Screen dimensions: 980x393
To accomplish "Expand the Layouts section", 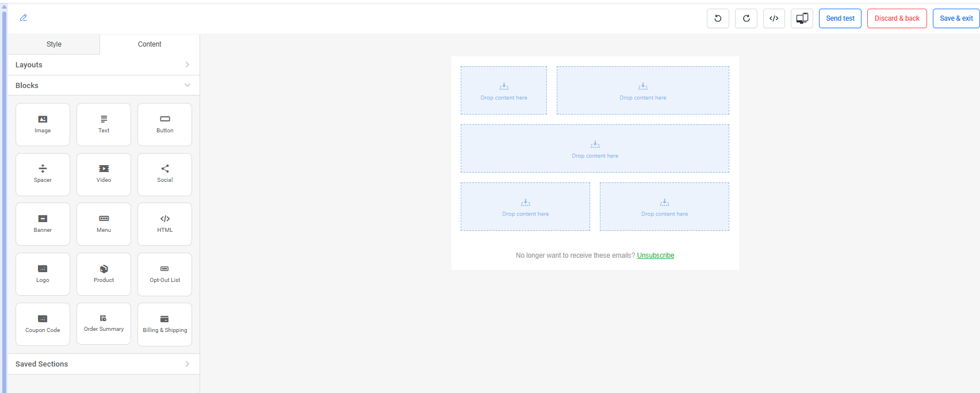I will [104, 65].
